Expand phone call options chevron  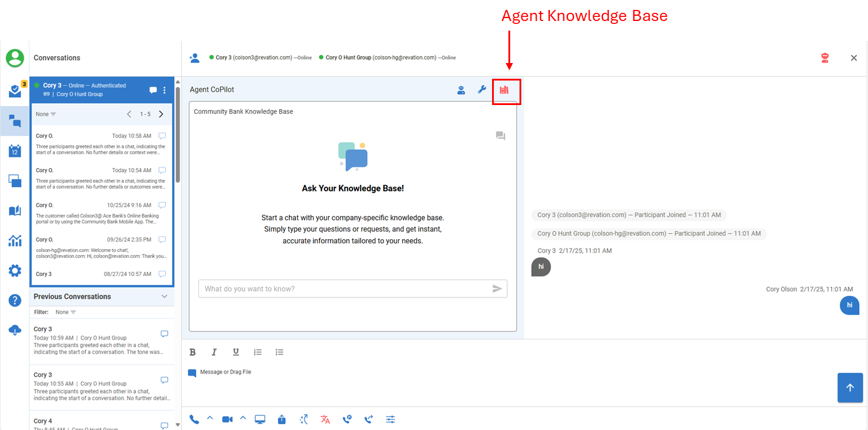[x=210, y=418]
